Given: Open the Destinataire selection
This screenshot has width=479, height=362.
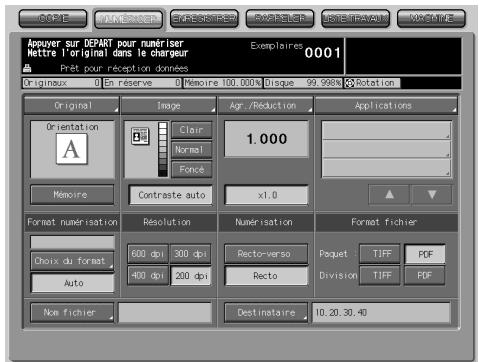Looking at the screenshot, I should 266,313.
